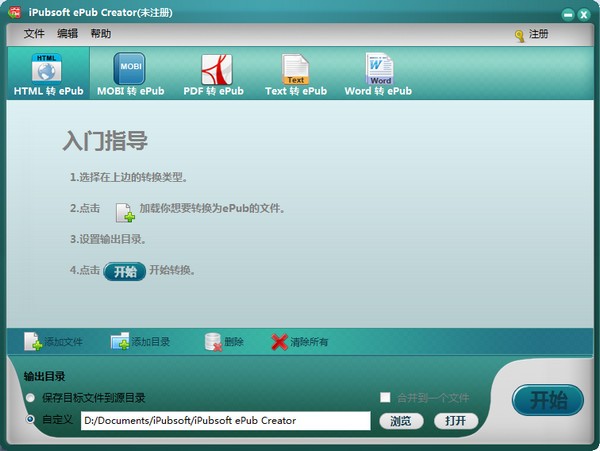Click the 浏览 button

(401, 421)
